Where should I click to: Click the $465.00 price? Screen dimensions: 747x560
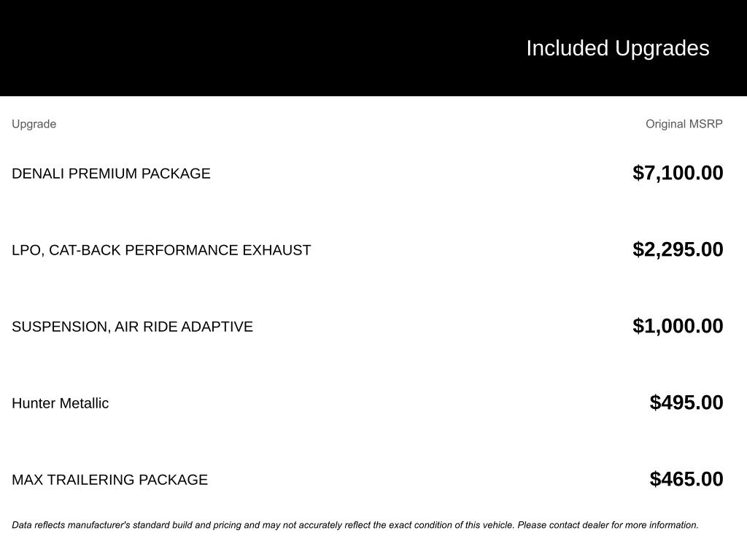[686, 479]
